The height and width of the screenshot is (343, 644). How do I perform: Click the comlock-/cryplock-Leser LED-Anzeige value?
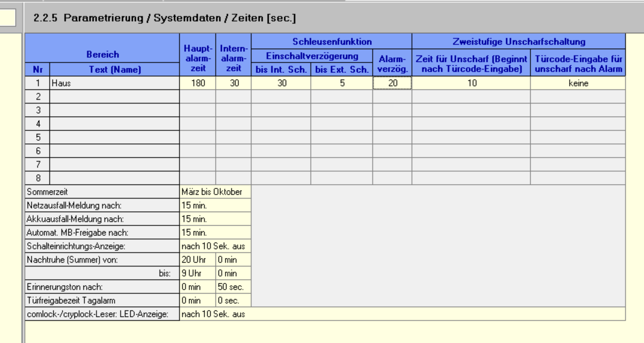point(402,314)
